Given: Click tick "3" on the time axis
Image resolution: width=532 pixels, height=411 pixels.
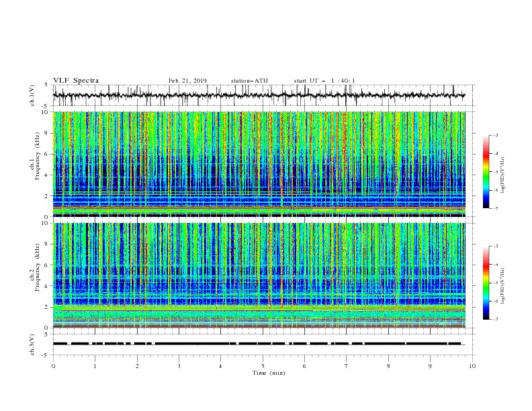Looking at the screenshot, I should click(x=179, y=366).
